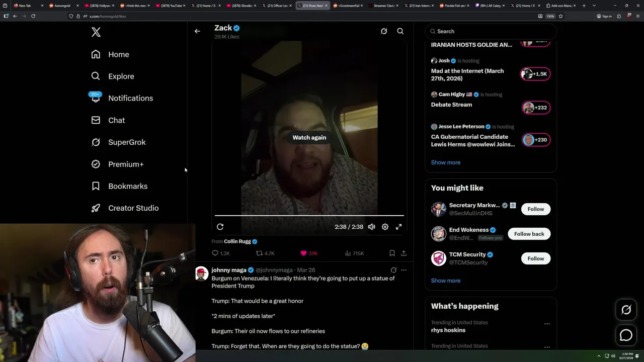Image resolution: width=644 pixels, height=362 pixels.
Task: Join space with +232 listeners
Action: (535, 108)
